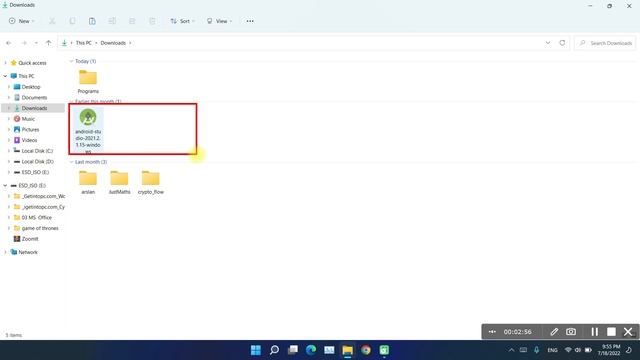Collapse the Today group header
Image resolution: width=640 pixels, height=360 pixels.
[x=71, y=61]
